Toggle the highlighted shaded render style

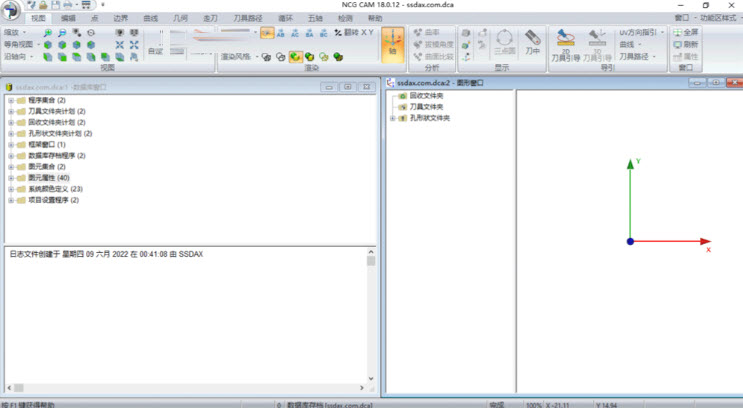[x=296, y=57]
